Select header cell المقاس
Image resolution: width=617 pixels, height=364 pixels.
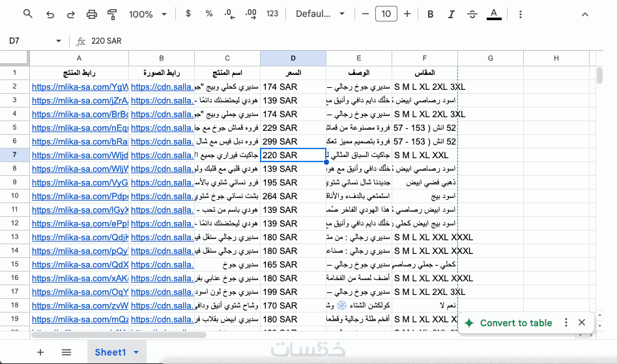425,73
